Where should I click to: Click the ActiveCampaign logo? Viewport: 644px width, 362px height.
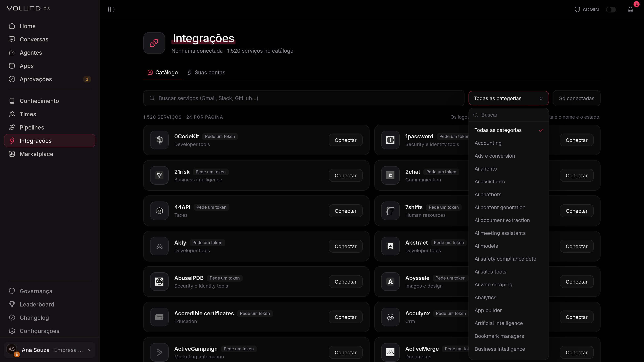click(x=159, y=352)
